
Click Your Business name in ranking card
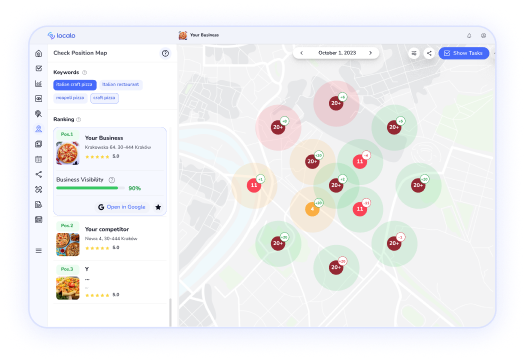coord(104,138)
